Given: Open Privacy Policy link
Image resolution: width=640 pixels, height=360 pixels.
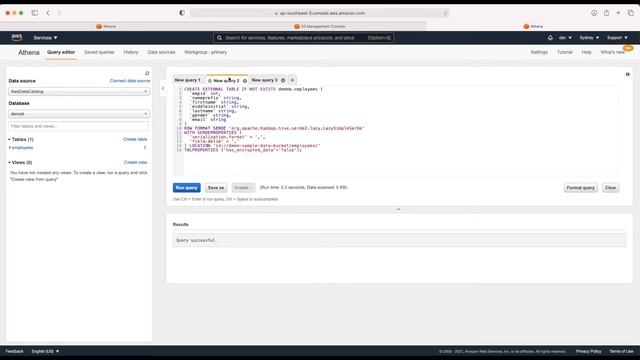Looking at the screenshot, I should click(589, 351).
